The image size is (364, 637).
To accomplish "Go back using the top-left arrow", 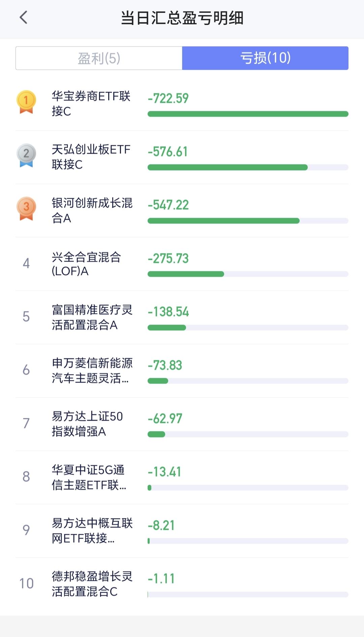I will 23,18.
